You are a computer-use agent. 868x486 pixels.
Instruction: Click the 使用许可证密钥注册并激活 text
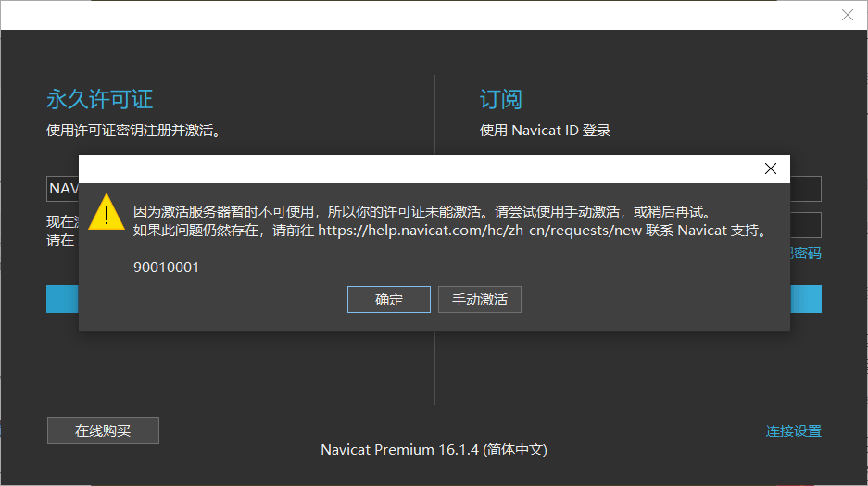(132, 131)
